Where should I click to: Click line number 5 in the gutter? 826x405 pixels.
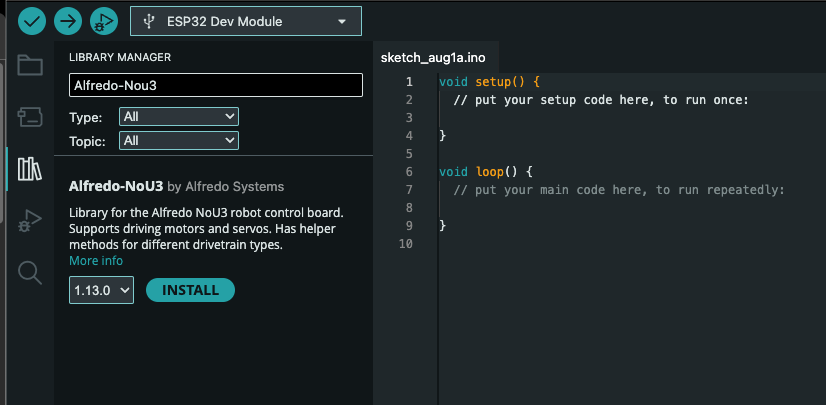(409, 154)
